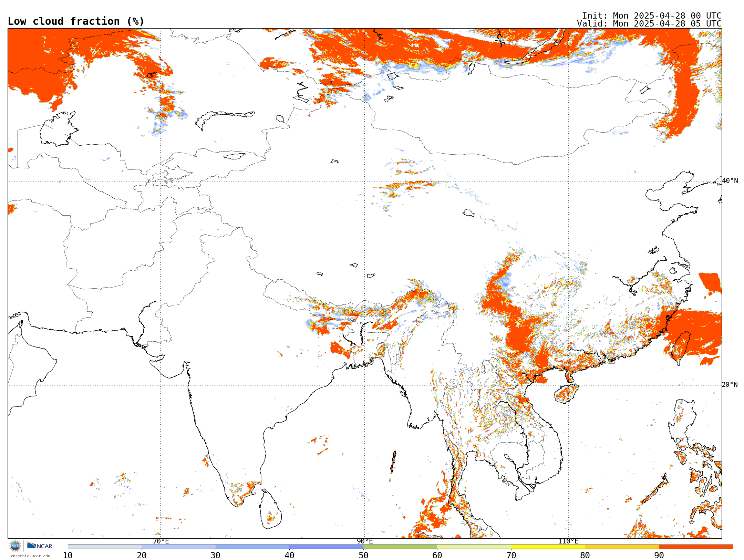This screenshot has width=744, height=560.
Task: Select the Valid time 'Mon 2025-04-28 05 UTC'
Action: 667,24
